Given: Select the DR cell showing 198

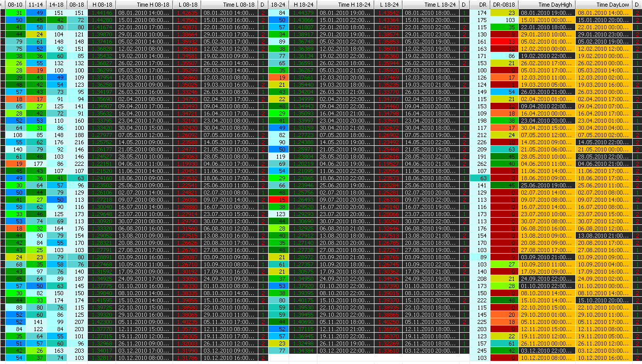Looking at the screenshot, I should point(480,120).
